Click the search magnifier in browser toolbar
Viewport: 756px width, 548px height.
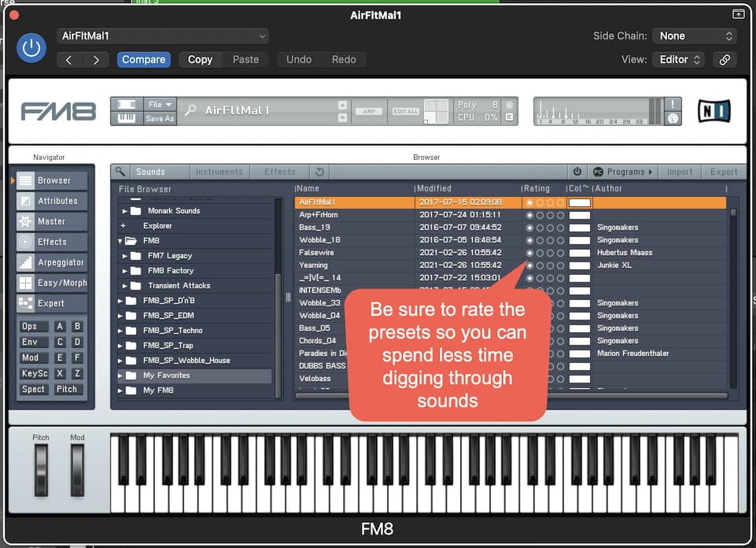click(120, 172)
